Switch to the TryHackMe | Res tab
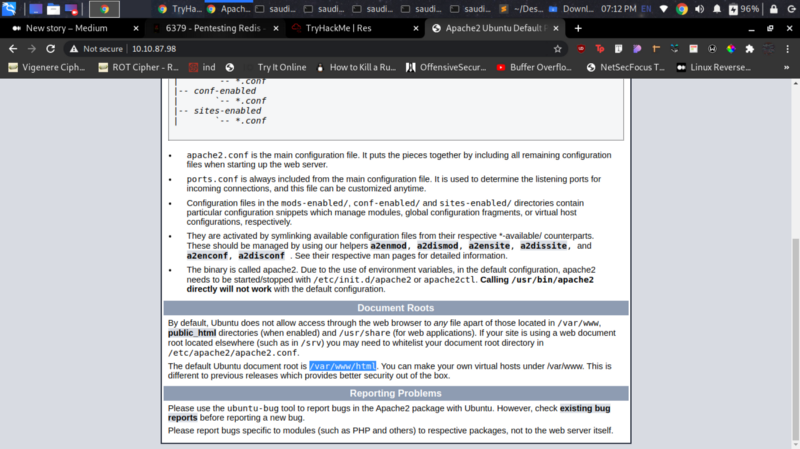Viewport: 800px width, 449px height. click(338, 28)
